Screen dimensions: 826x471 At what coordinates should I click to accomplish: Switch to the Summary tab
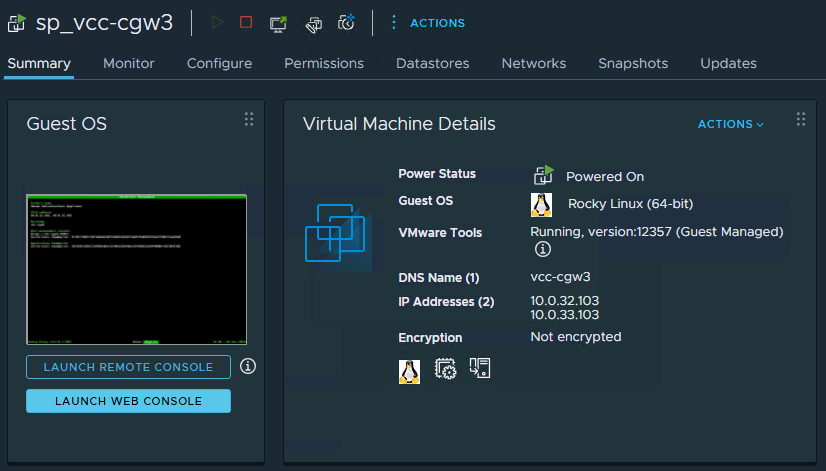click(x=39, y=64)
